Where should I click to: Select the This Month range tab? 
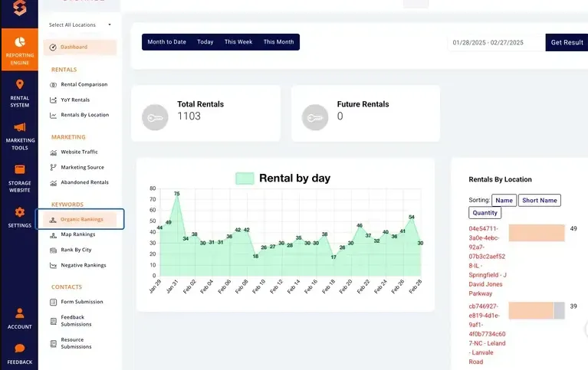(278, 42)
